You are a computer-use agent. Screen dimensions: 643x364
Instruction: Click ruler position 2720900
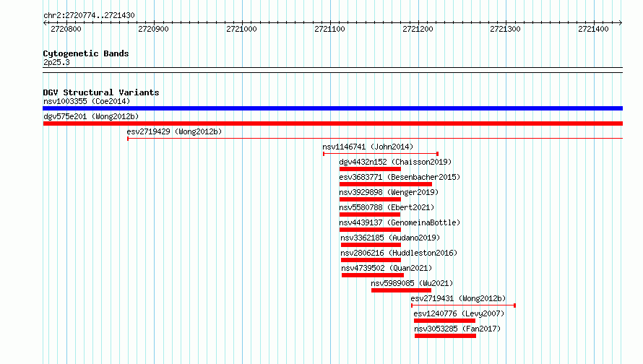point(154,29)
